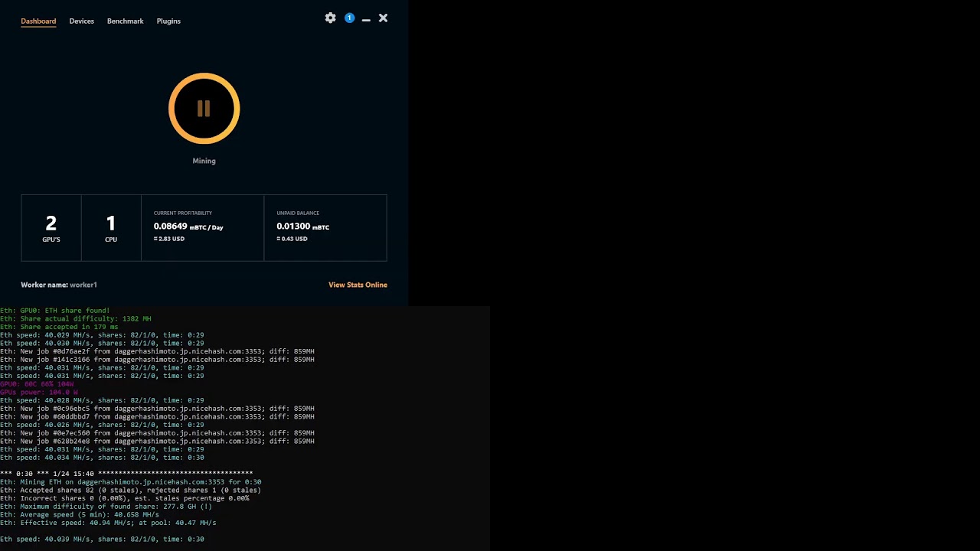Select the 2 GPU'S tile

pyautogui.click(x=51, y=228)
